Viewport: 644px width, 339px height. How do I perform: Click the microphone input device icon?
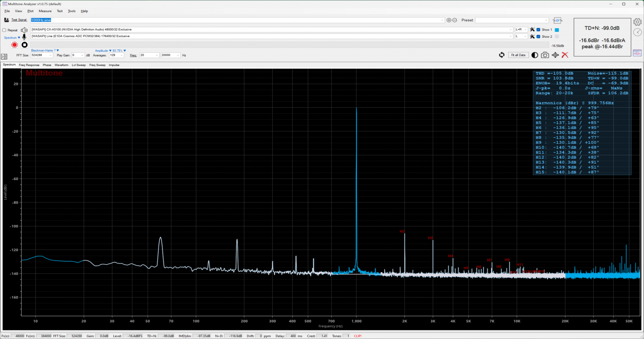[24, 37]
